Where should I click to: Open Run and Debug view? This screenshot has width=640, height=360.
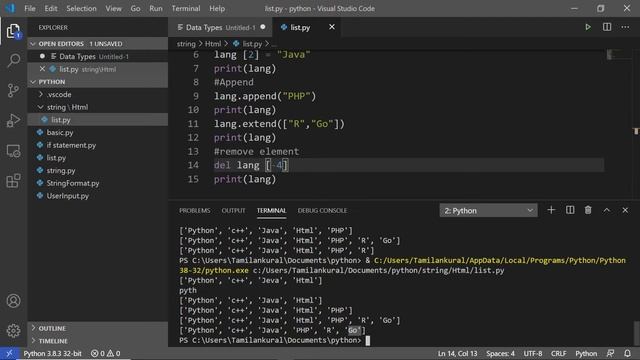[13, 120]
